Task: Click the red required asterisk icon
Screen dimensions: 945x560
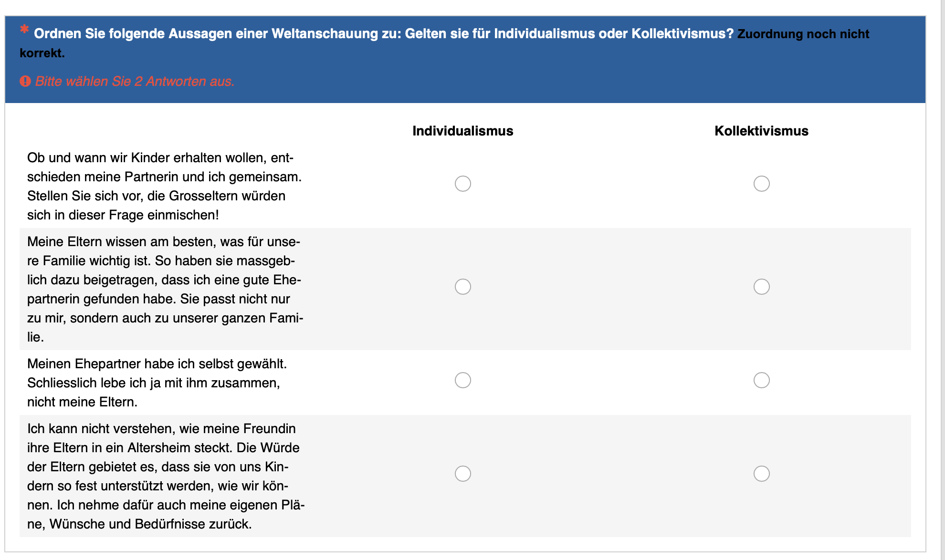Action: [x=24, y=30]
